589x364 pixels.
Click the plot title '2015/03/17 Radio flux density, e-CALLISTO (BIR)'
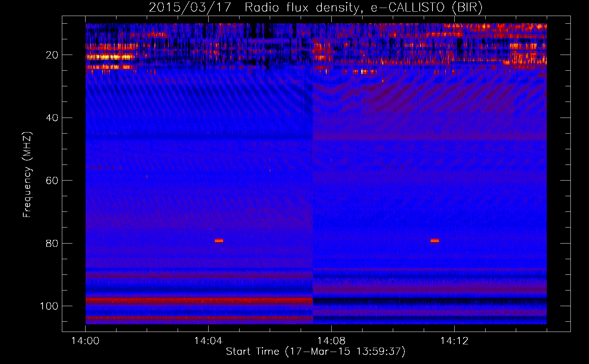316,8
